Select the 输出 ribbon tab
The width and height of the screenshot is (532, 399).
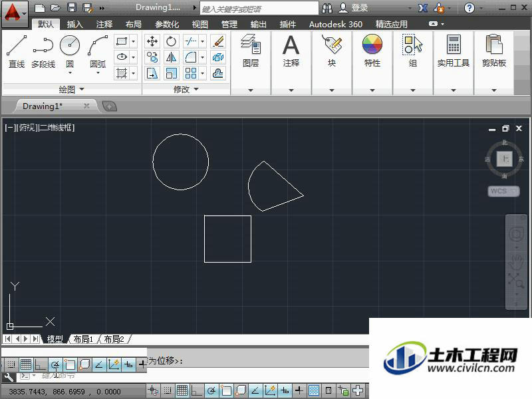coord(258,25)
